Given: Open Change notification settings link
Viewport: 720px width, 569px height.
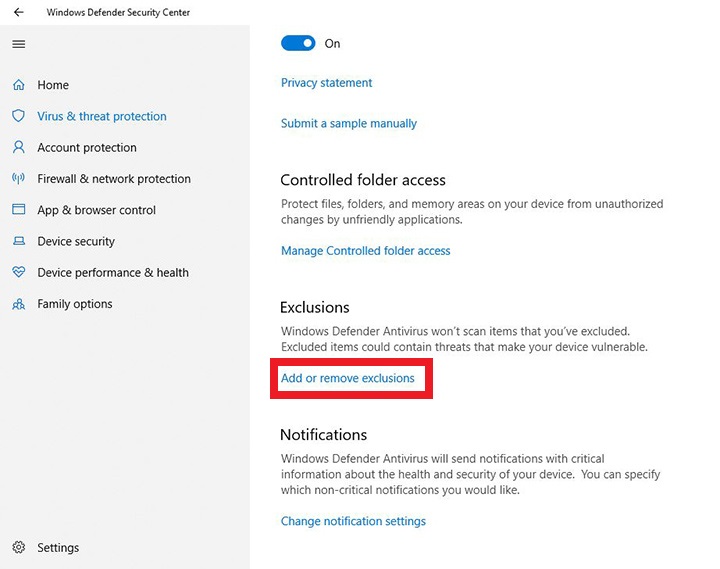Looking at the screenshot, I should [353, 521].
